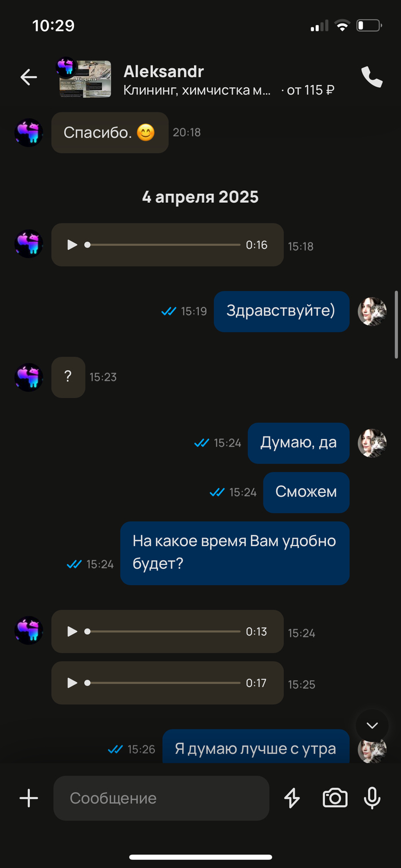Open the Клининг, химчистка listing title

(198, 91)
